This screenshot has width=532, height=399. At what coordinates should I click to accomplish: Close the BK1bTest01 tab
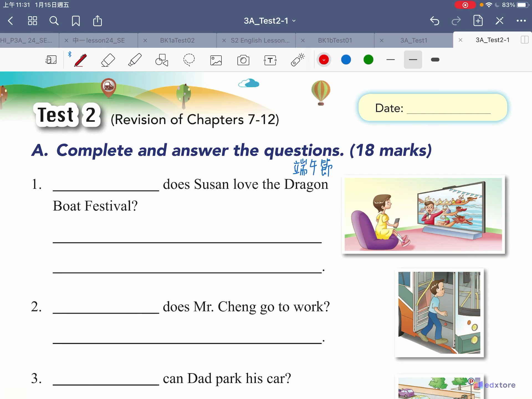(x=303, y=40)
